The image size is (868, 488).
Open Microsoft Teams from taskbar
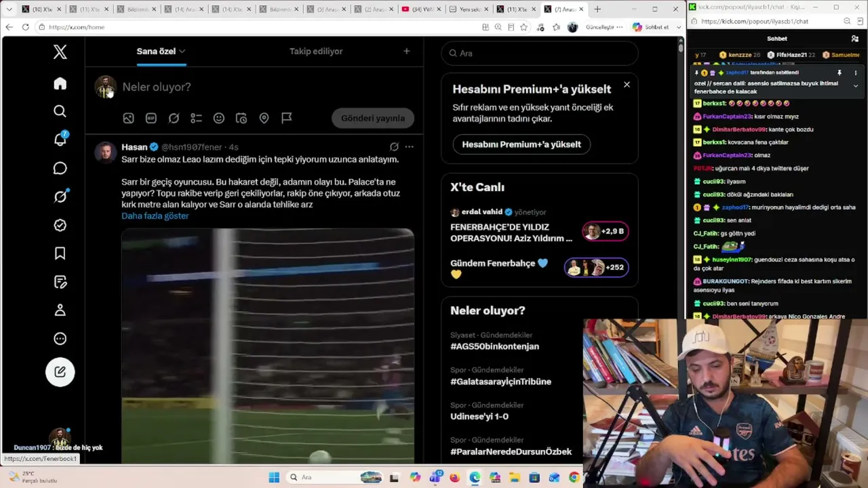(435, 477)
